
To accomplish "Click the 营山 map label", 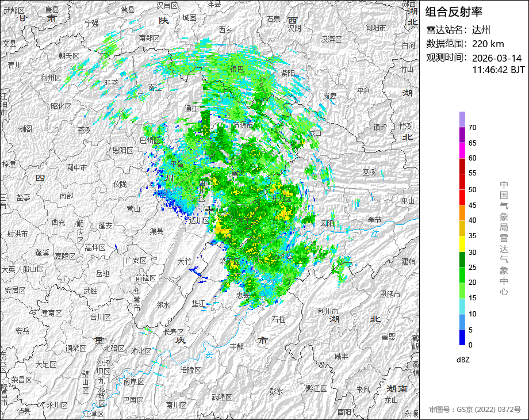I will [133, 209].
